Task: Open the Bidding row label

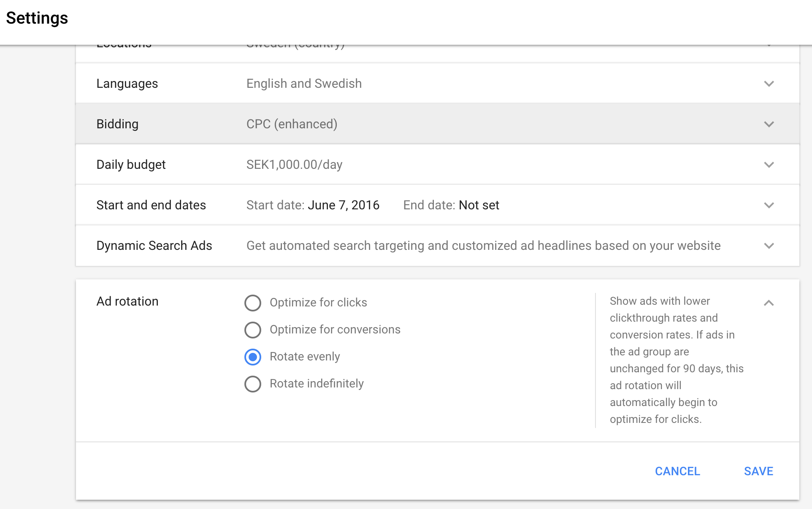Action: click(117, 124)
